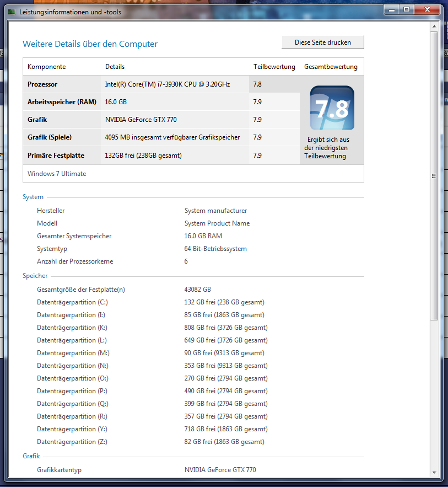Image resolution: width=448 pixels, height=487 pixels.
Task: Click the scrollbar up arrow
Action: (434, 27)
